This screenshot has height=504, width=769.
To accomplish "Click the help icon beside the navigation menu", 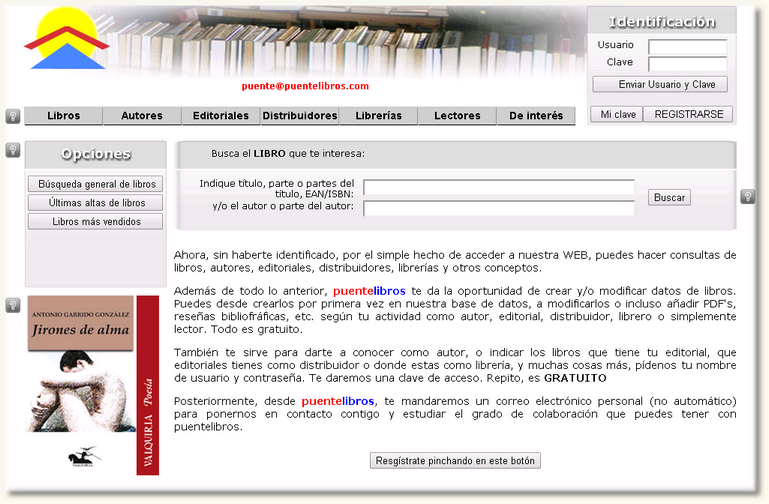I will click(13, 116).
